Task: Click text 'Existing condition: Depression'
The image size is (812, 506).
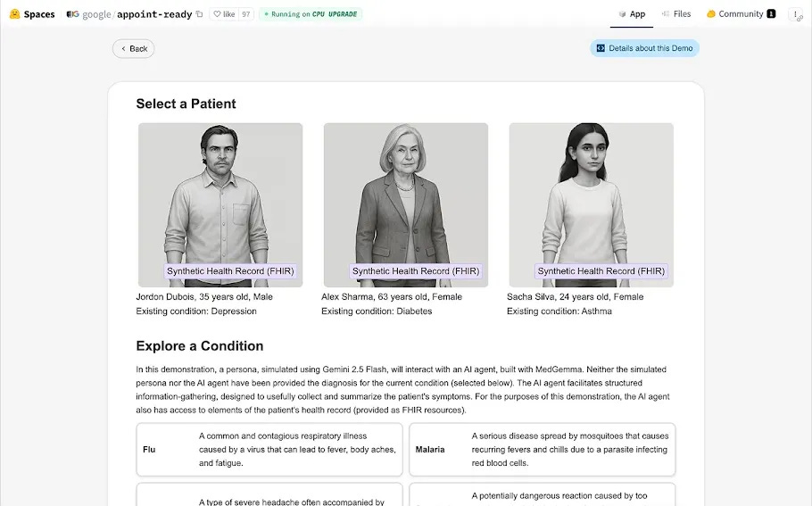Action: [x=196, y=311]
